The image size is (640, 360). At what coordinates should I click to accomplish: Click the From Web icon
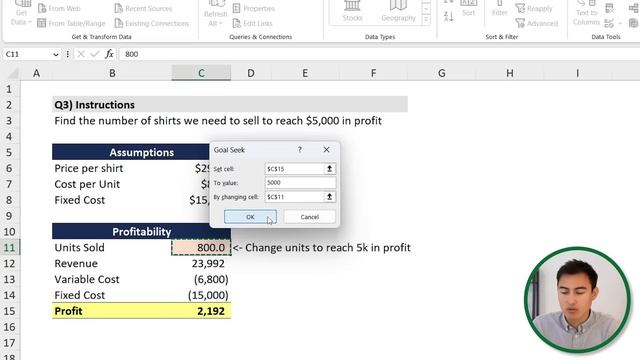pos(42,8)
